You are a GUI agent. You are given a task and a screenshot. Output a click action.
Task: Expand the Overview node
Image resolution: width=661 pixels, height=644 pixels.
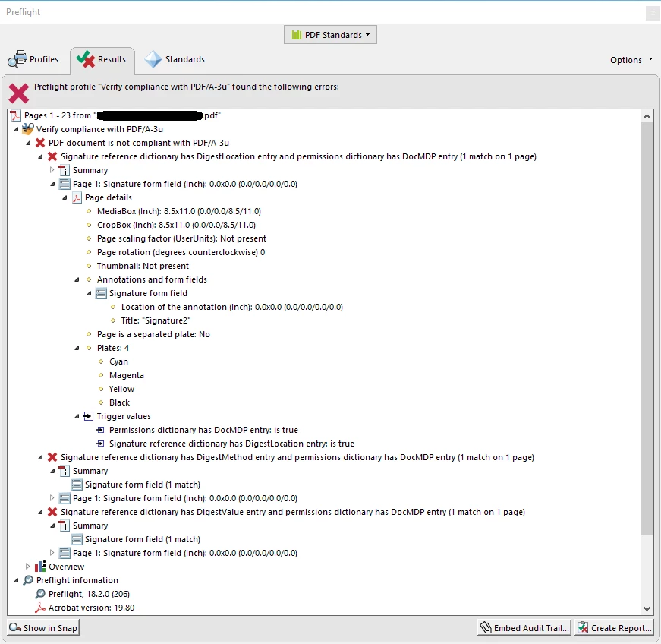click(28, 567)
